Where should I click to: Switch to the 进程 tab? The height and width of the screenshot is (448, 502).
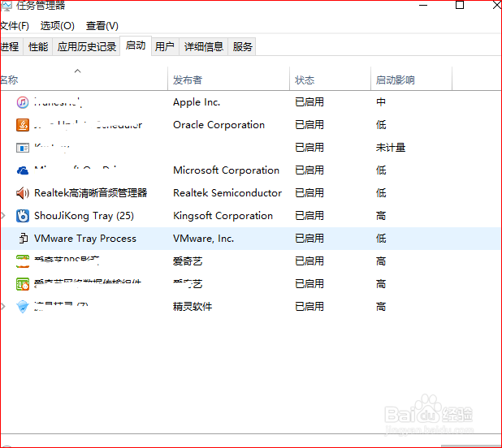[11, 47]
